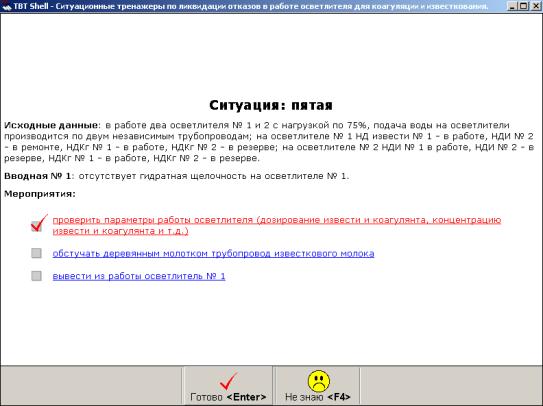Click the TBT Shell title bar text
Screen dimensions: 543x406
click(x=251, y=7)
